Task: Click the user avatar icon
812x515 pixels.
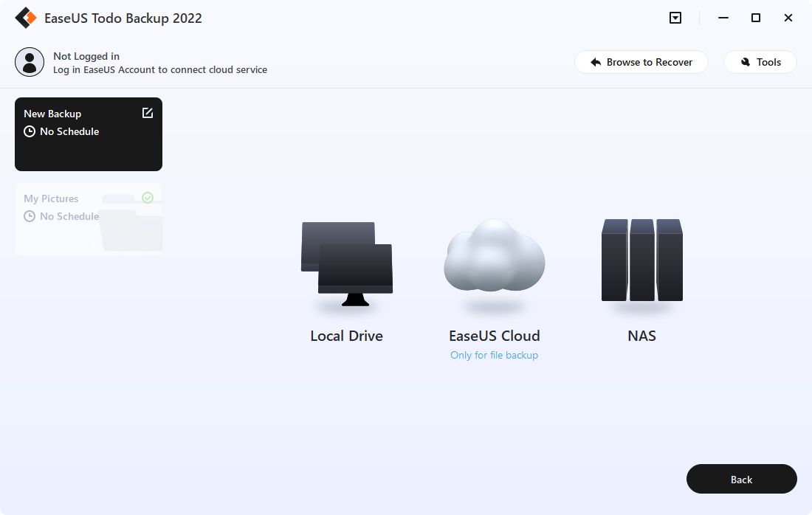Action: pos(30,61)
